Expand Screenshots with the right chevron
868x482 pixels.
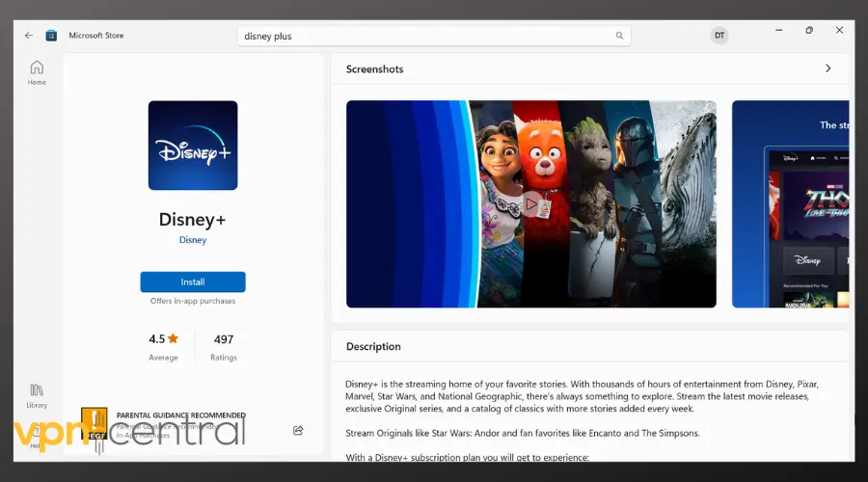828,68
